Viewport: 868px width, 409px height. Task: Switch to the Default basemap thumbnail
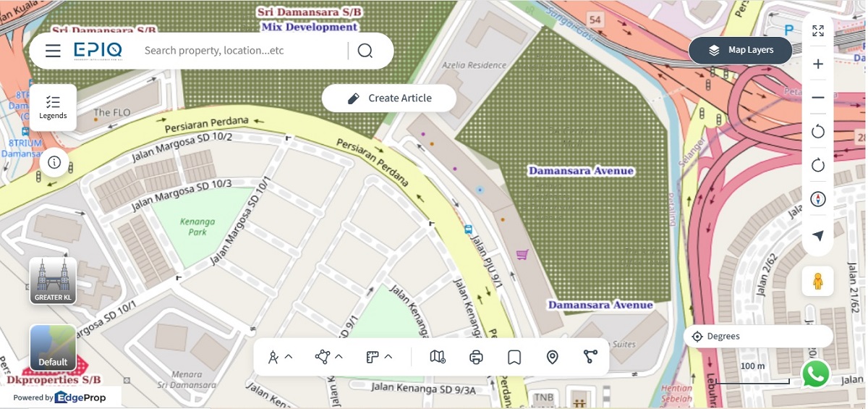[x=53, y=347]
